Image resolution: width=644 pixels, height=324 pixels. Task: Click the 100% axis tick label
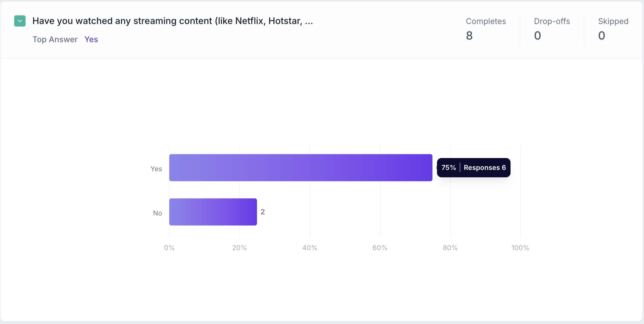(520, 248)
